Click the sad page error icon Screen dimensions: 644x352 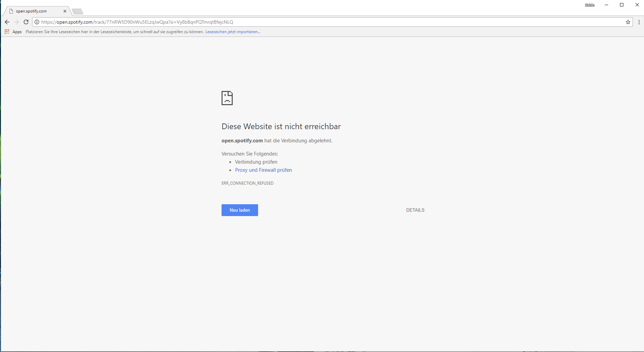tap(227, 98)
